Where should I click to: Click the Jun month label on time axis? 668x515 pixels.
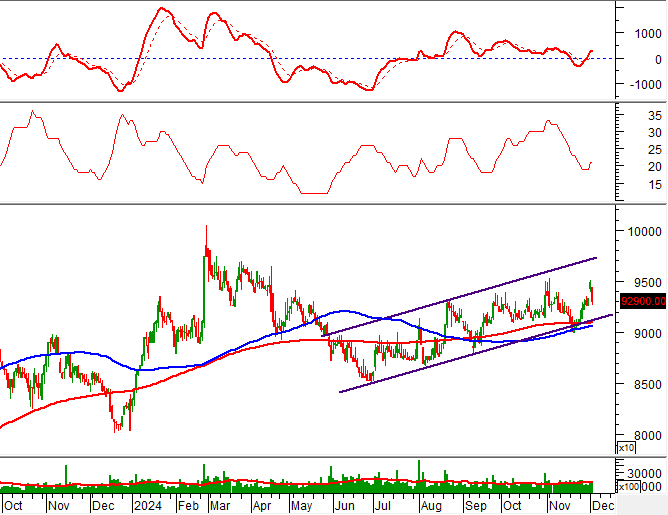(343, 507)
